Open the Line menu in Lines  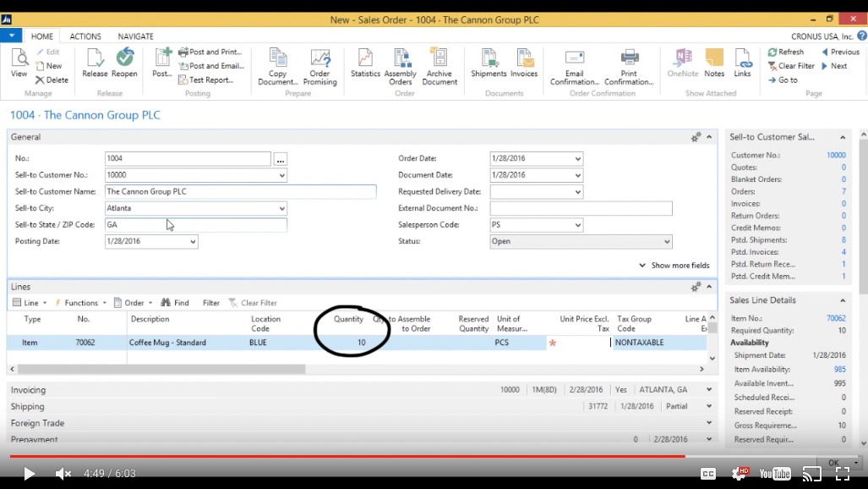tap(30, 303)
